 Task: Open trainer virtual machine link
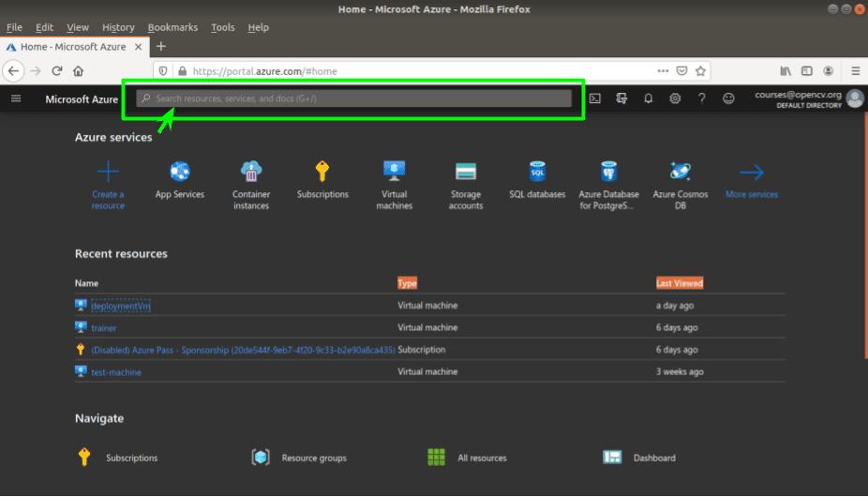[x=103, y=328]
